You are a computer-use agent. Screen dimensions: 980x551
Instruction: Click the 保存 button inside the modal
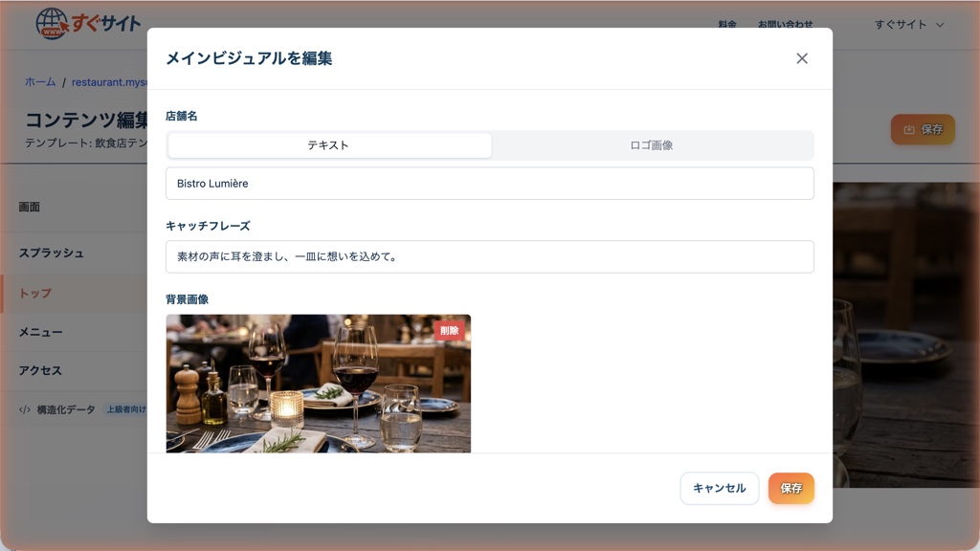(x=791, y=488)
